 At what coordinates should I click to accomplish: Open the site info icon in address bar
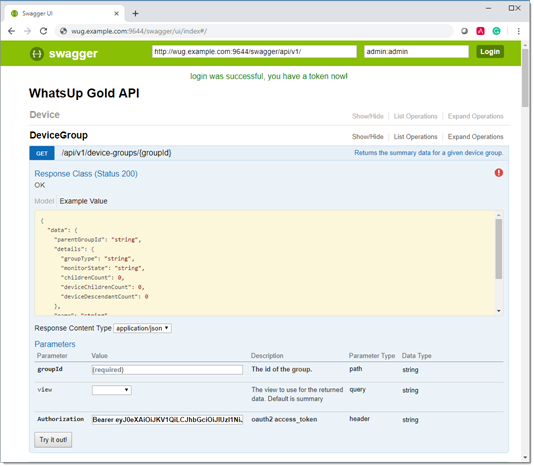click(x=63, y=31)
